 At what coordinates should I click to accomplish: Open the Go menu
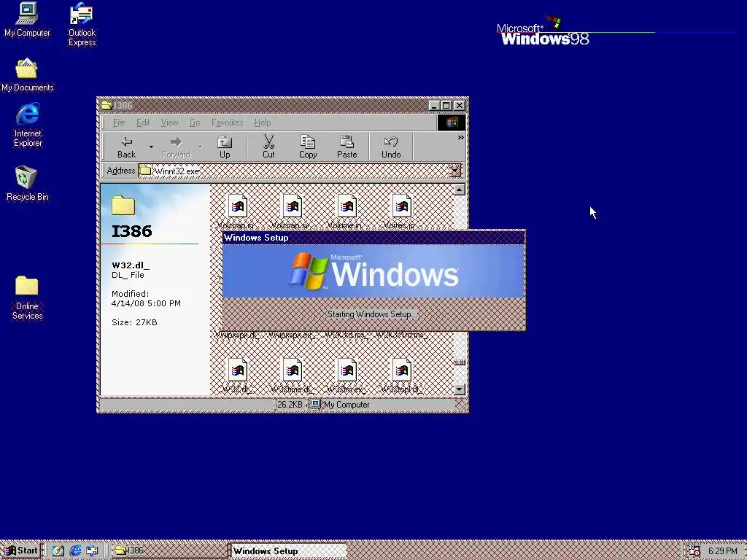[x=194, y=122]
